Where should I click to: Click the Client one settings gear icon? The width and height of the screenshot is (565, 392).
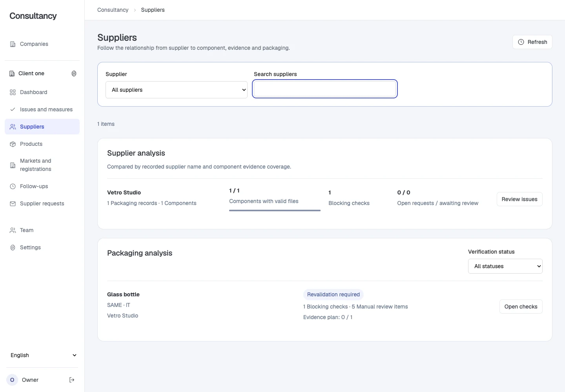click(x=74, y=74)
